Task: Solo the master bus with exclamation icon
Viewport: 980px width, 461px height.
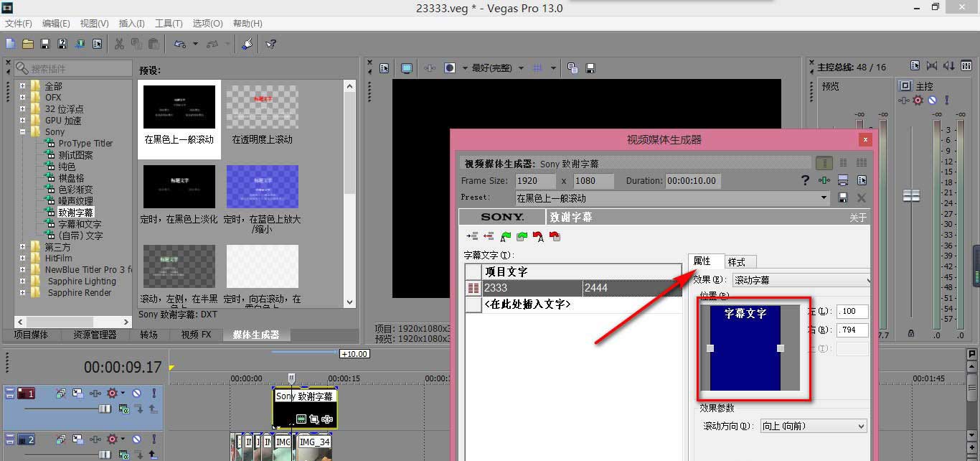Action: click(x=947, y=101)
